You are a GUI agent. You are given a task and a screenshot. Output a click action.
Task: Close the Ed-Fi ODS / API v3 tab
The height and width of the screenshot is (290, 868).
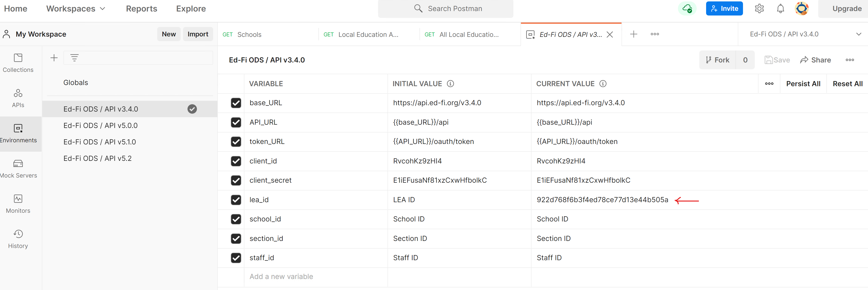[610, 34]
